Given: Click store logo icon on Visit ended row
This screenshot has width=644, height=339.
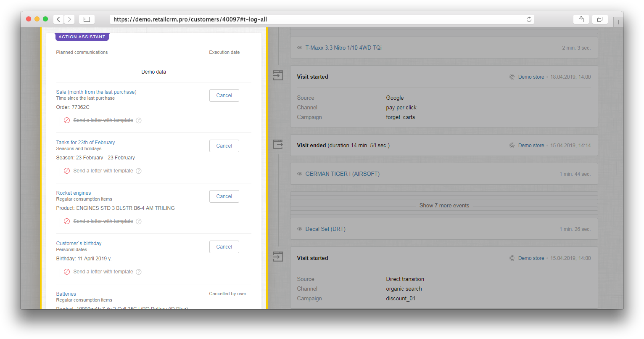Looking at the screenshot, I should [x=512, y=146].
